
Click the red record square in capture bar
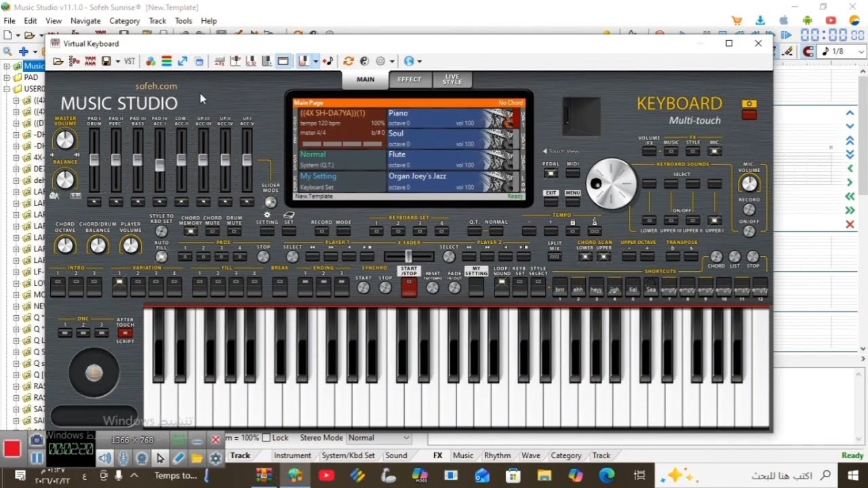(12, 448)
